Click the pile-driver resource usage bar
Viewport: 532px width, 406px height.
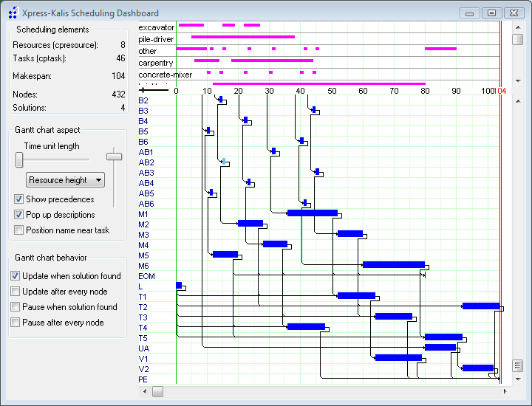pos(242,36)
